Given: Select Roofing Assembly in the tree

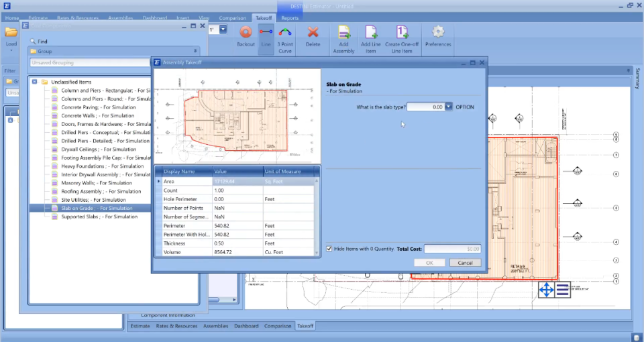Looking at the screenshot, I should [101, 191].
